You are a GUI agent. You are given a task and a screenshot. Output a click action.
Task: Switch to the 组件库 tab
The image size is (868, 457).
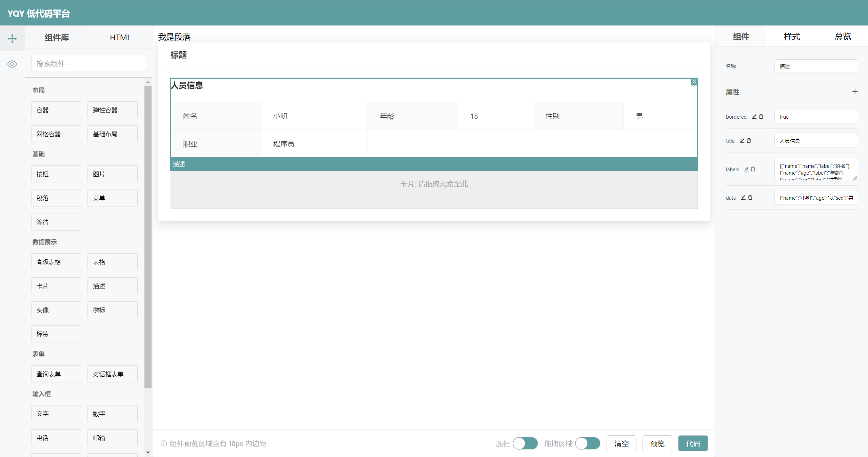(x=57, y=38)
